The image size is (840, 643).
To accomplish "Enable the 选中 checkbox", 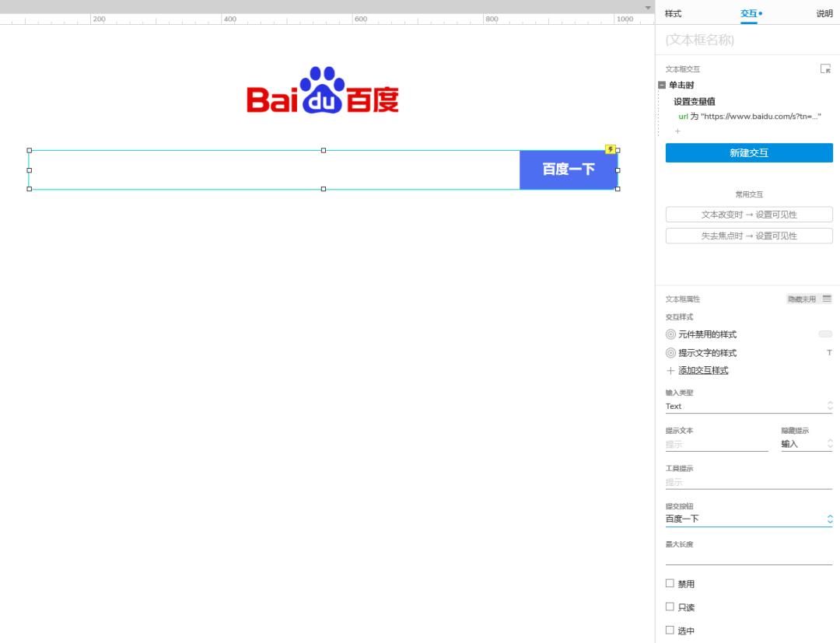I will pyautogui.click(x=670, y=630).
